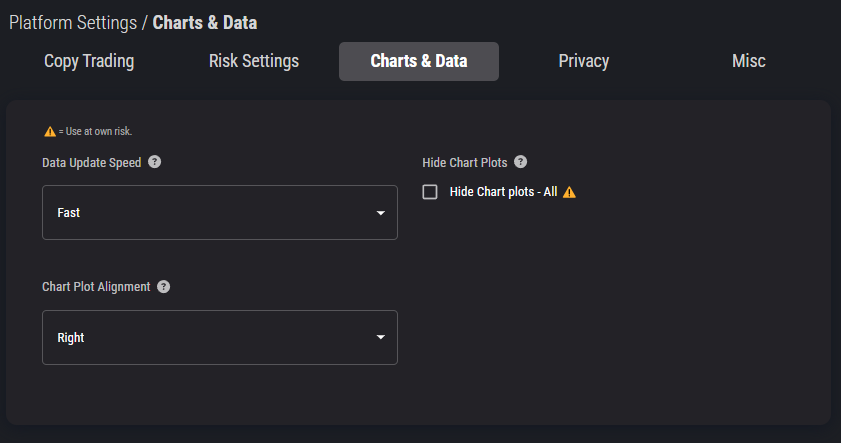Switch to the Copy Trading tab

point(89,61)
